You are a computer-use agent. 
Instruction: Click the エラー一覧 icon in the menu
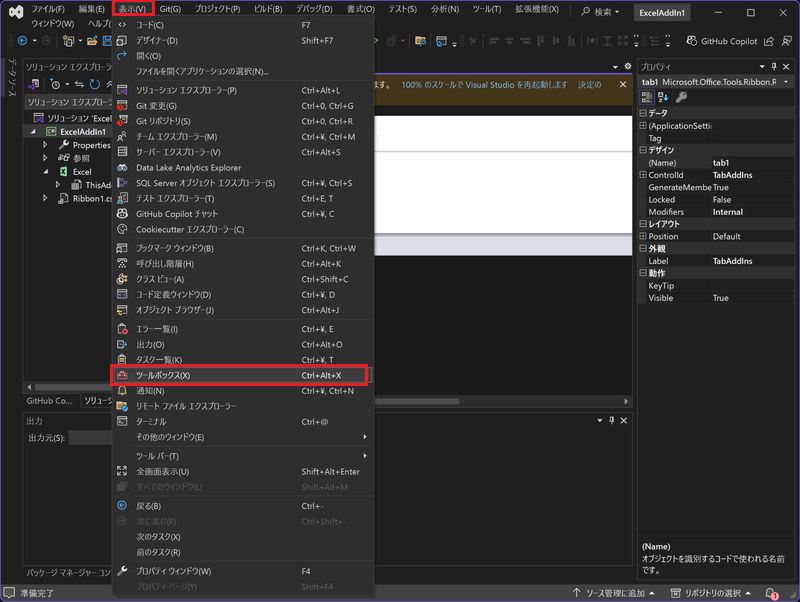(x=122, y=329)
